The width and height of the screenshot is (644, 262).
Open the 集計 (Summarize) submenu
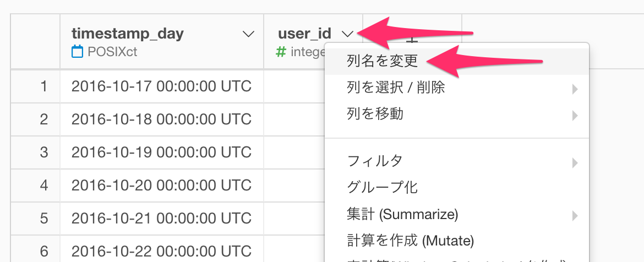(457, 214)
